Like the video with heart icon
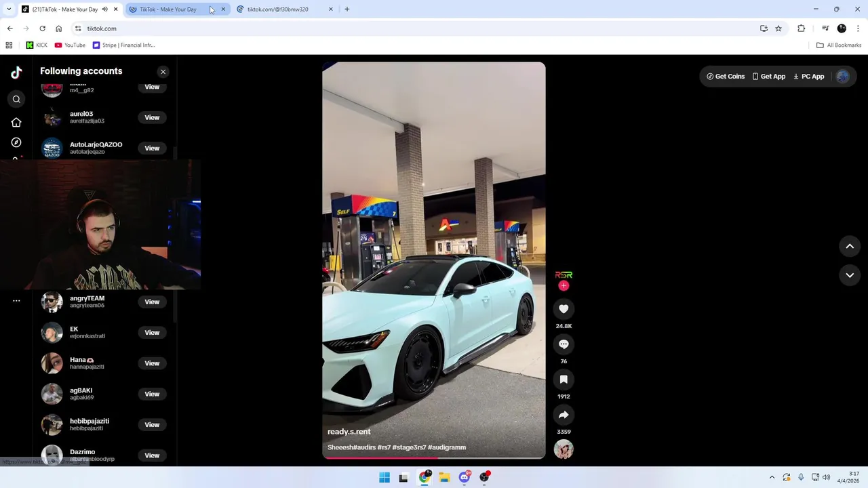The height and width of the screenshot is (488, 868). click(564, 309)
